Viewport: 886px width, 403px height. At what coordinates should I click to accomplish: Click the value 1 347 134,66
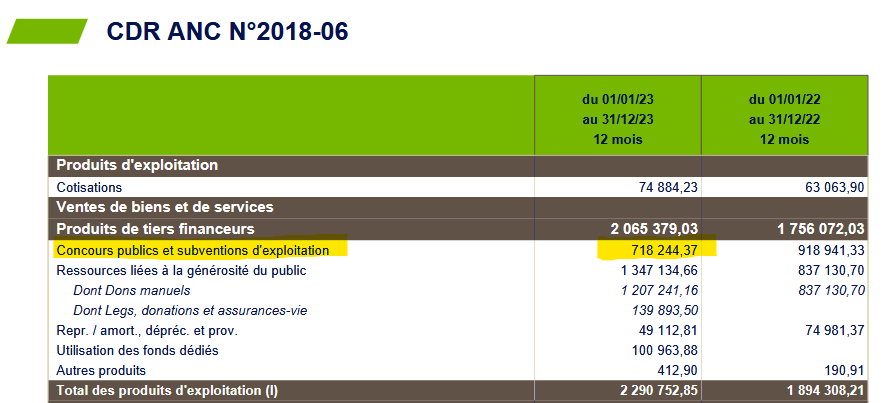tap(659, 271)
